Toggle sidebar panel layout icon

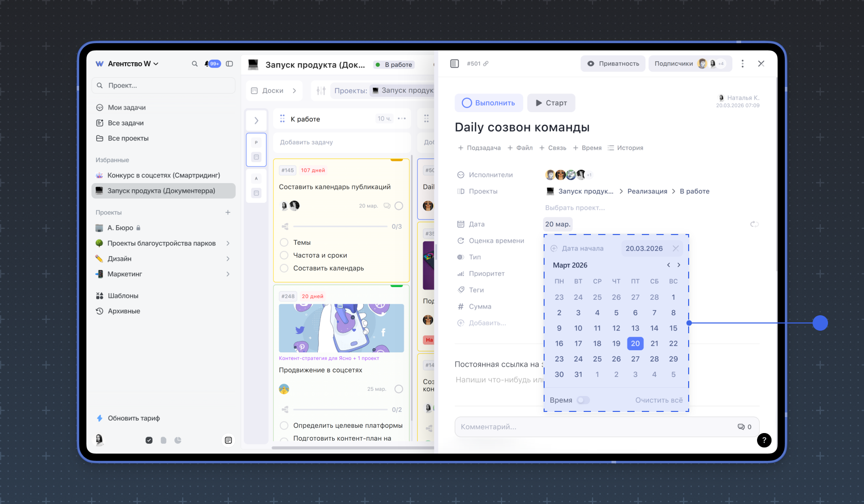[x=229, y=64]
